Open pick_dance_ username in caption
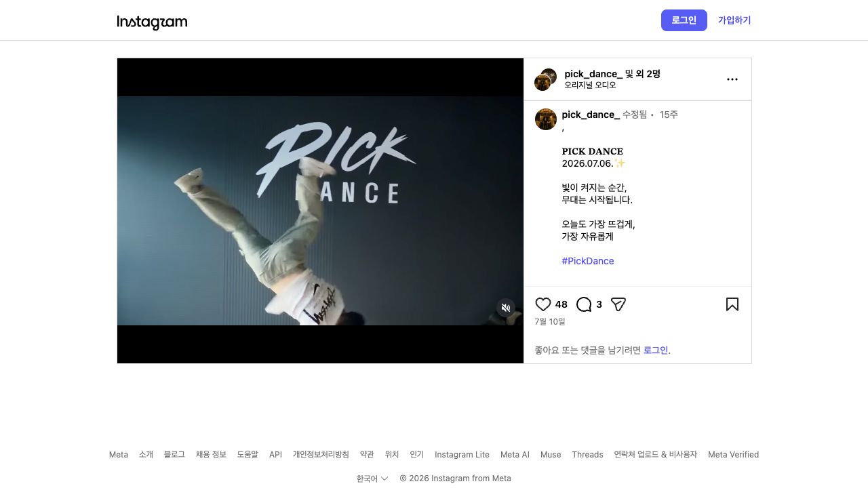The width and height of the screenshot is (868, 488). pyautogui.click(x=591, y=115)
